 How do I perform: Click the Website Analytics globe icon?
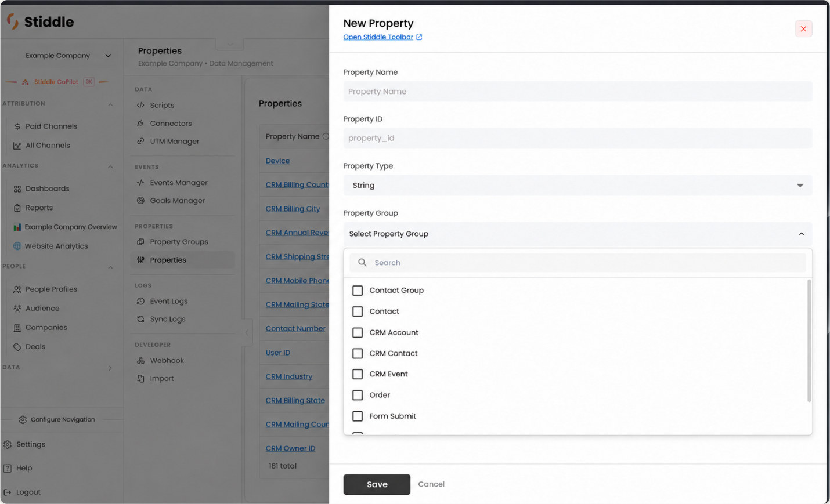click(x=17, y=246)
